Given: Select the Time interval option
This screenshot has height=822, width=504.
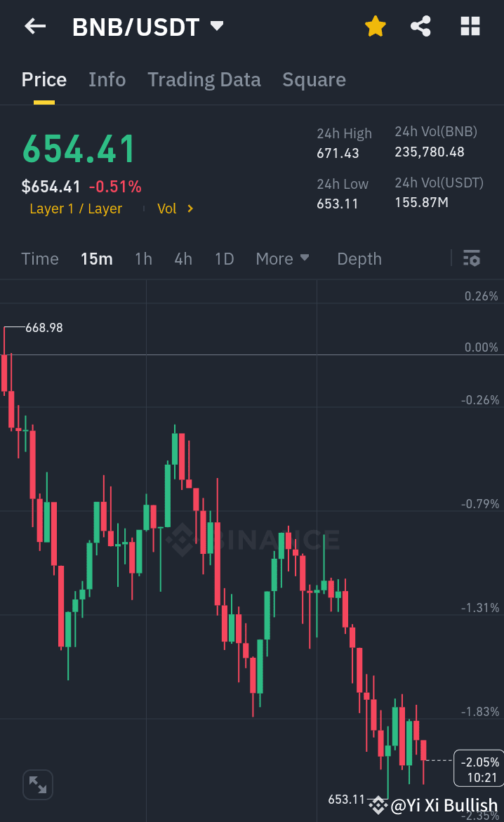Looking at the screenshot, I should click(39, 258).
